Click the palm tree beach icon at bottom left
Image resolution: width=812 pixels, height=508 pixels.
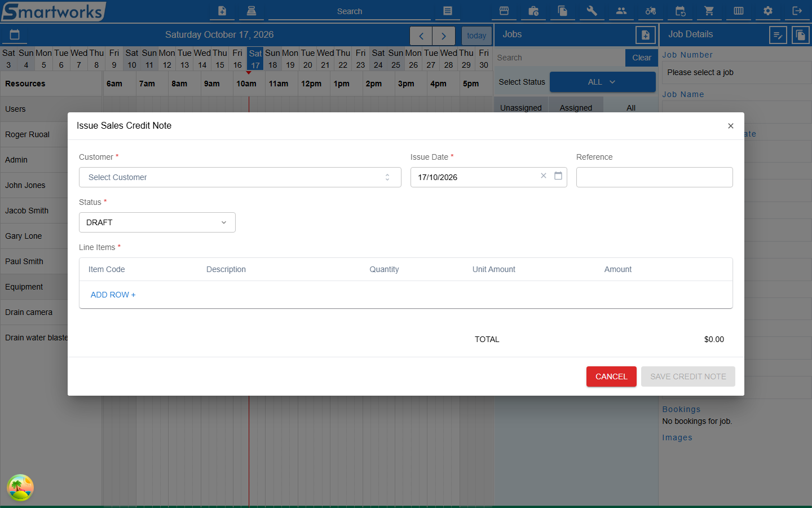pyautogui.click(x=20, y=488)
